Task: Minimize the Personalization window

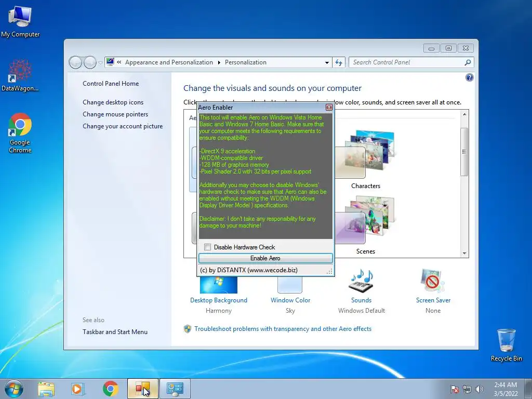Action: point(431,48)
